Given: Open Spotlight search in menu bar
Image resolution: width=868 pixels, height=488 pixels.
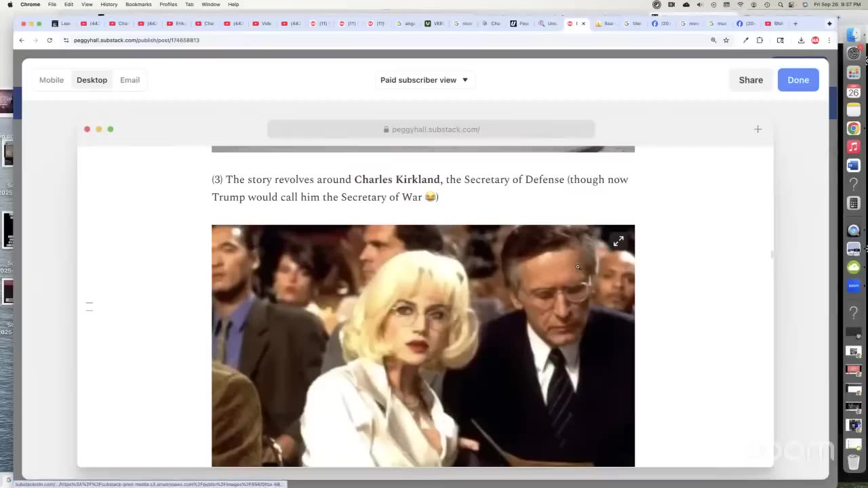Looking at the screenshot, I should pos(780,4).
